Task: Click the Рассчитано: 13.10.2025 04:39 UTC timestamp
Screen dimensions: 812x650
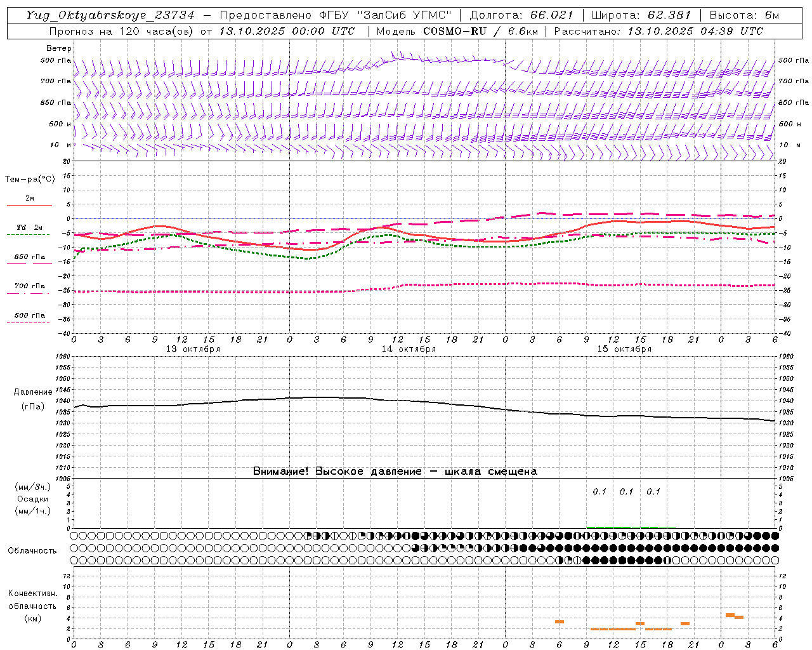Action: point(658,31)
